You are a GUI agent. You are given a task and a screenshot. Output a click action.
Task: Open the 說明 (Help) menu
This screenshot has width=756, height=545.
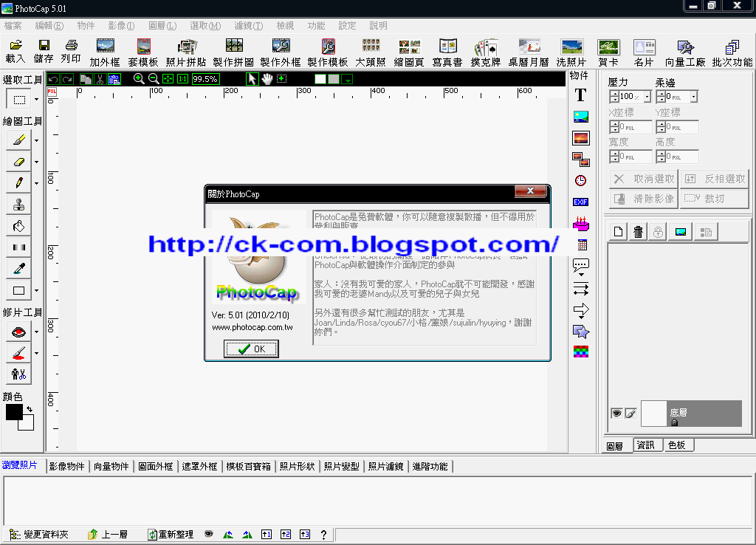(379, 26)
